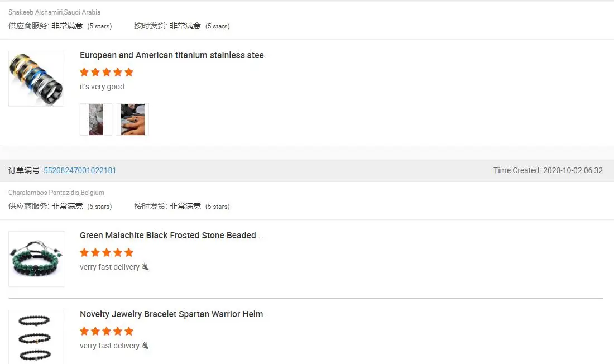
Task: Click first 供应商服务 5 stars rating text
Action: point(60,26)
